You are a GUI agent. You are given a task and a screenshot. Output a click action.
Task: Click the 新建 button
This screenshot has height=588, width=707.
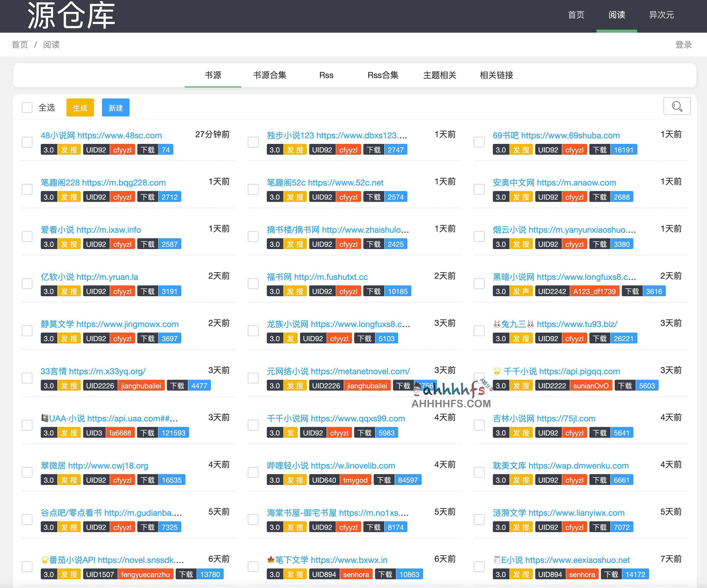pyautogui.click(x=116, y=107)
